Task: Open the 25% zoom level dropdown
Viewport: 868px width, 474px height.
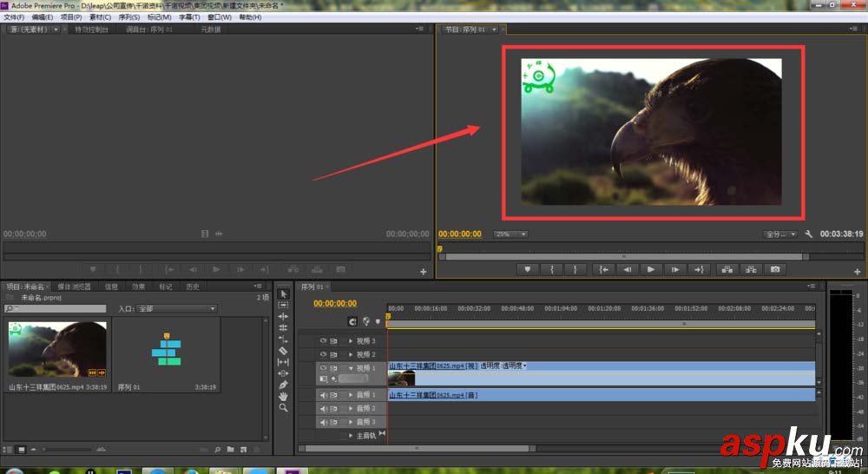Action: (510, 234)
